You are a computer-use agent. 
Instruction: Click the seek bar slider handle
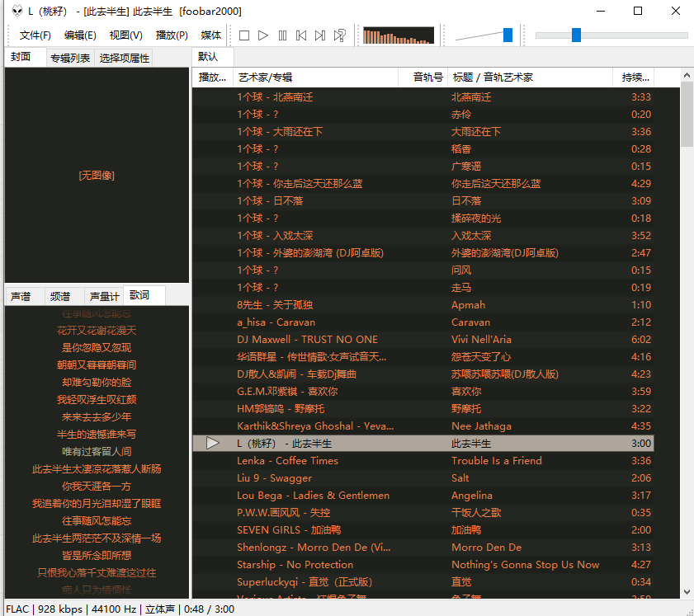pos(576,35)
